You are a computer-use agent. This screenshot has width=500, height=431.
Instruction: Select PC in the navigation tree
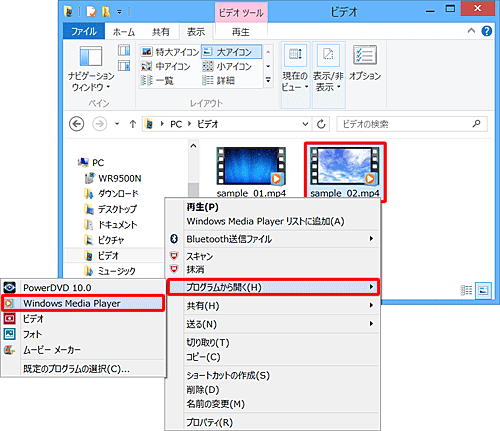click(x=91, y=163)
